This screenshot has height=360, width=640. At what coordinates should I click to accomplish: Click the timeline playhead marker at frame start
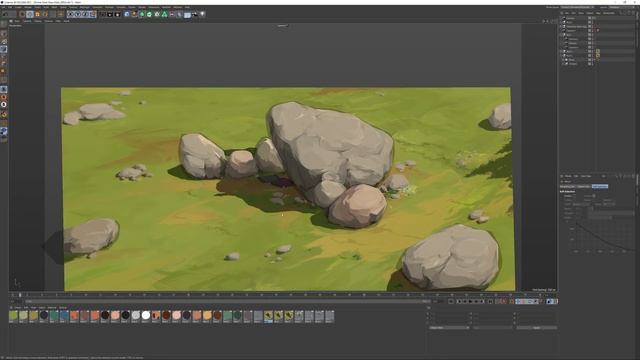click(x=20, y=295)
